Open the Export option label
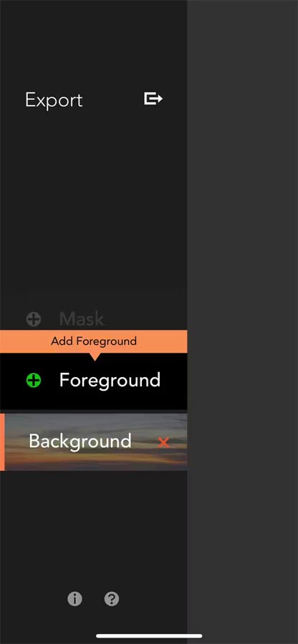This screenshot has width=298, height=644. (54, 100)
